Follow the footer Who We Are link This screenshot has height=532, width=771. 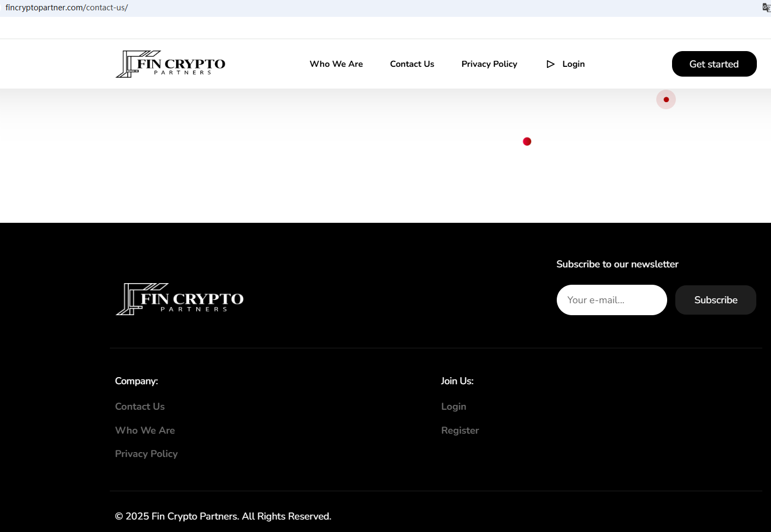tap(145, 430)
